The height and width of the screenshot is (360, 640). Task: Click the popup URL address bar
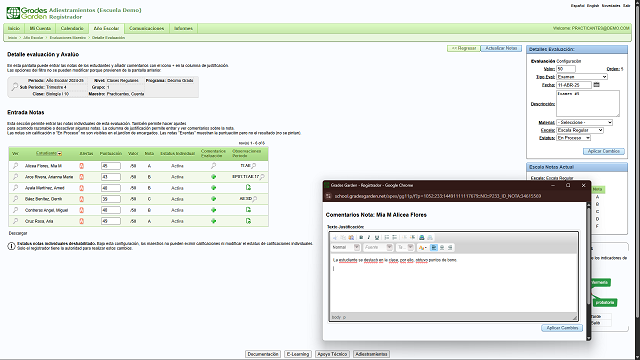438,196
